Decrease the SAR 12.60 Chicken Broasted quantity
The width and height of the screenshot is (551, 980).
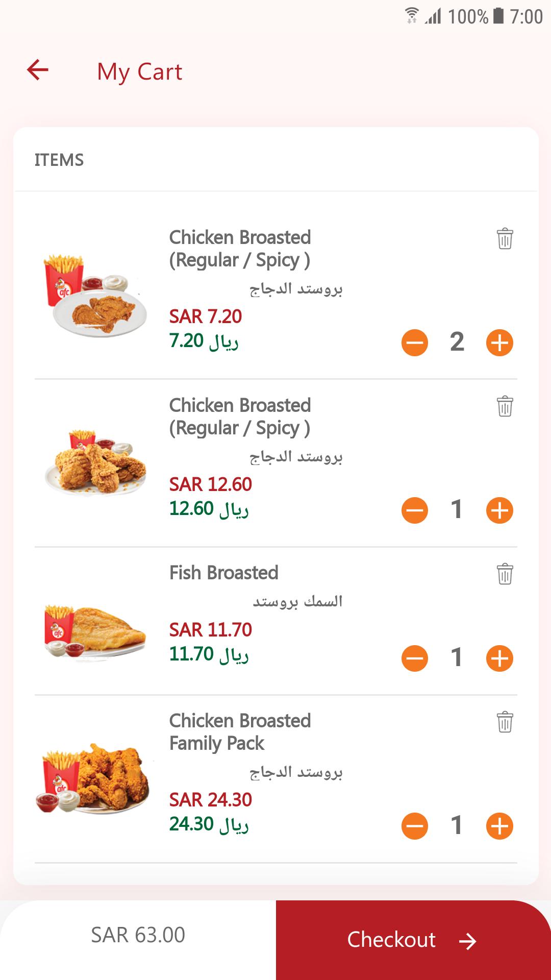(x=415, y=510)
